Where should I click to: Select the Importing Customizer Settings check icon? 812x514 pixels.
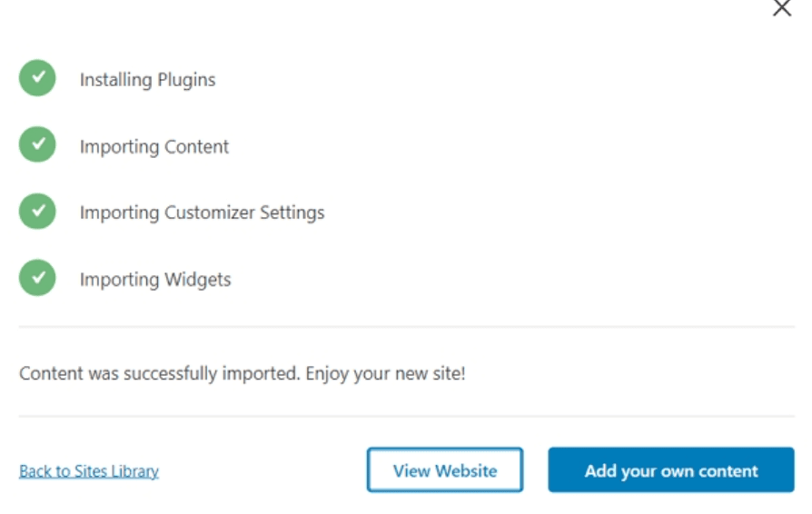(x=37, y=212)
